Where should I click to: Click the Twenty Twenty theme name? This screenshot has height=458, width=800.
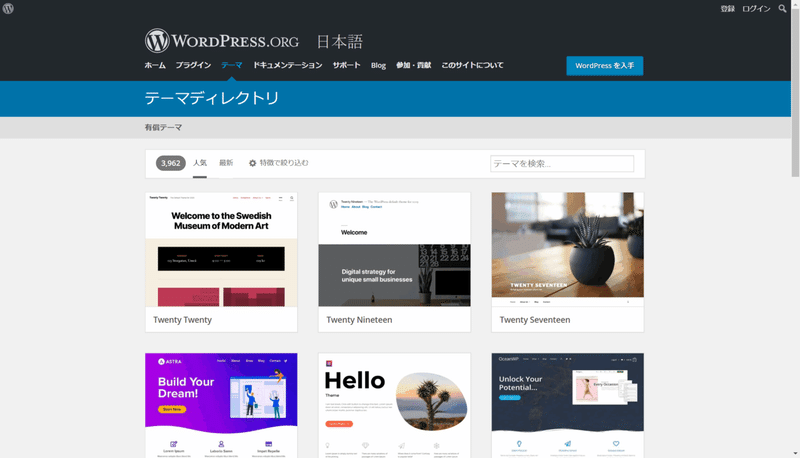182,320
